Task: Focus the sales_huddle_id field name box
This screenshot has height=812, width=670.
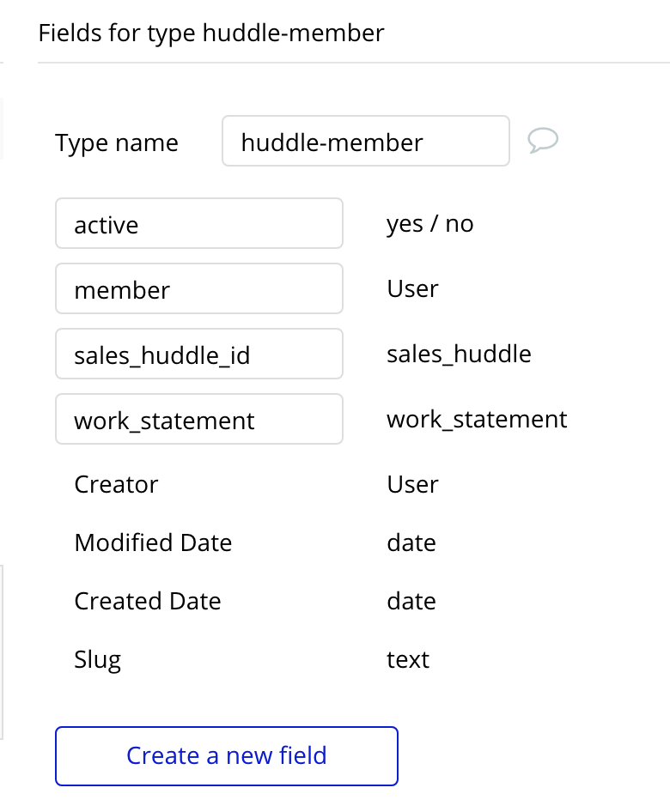Action: (x=199, y=354)
